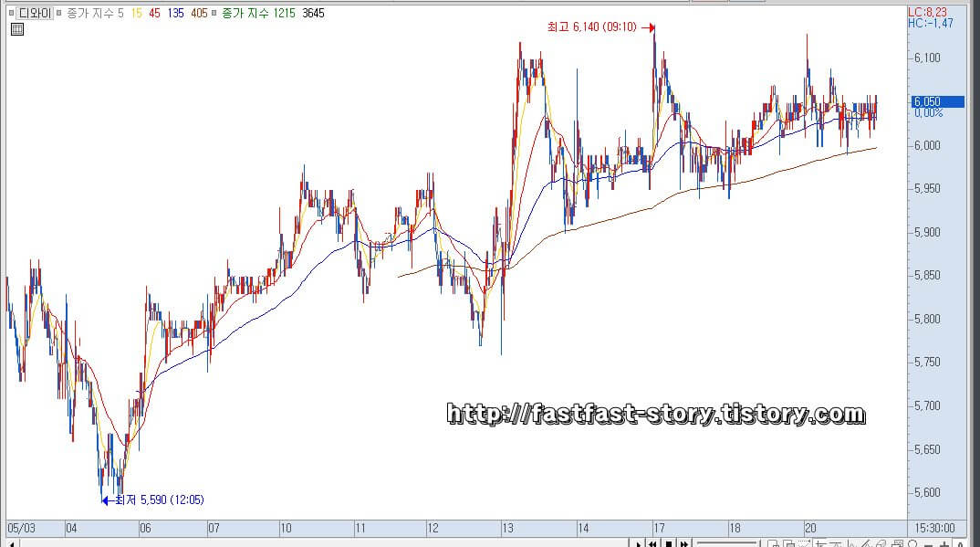
Task: Click the fast-forward chart playback button
Action: coord(684,544)
